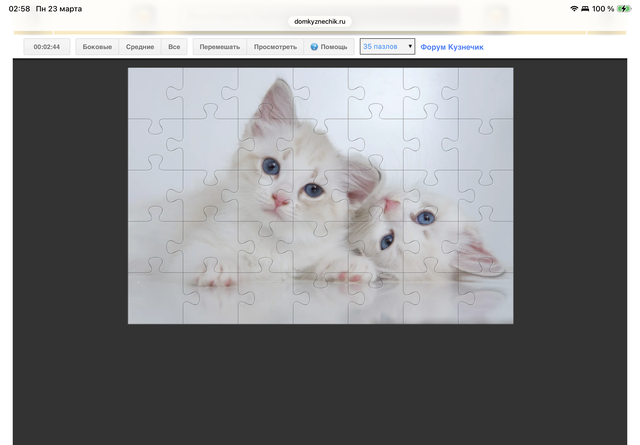Tap the Wi-Fi status icon
The image size is (640, 445).
(x=575, y=8)
